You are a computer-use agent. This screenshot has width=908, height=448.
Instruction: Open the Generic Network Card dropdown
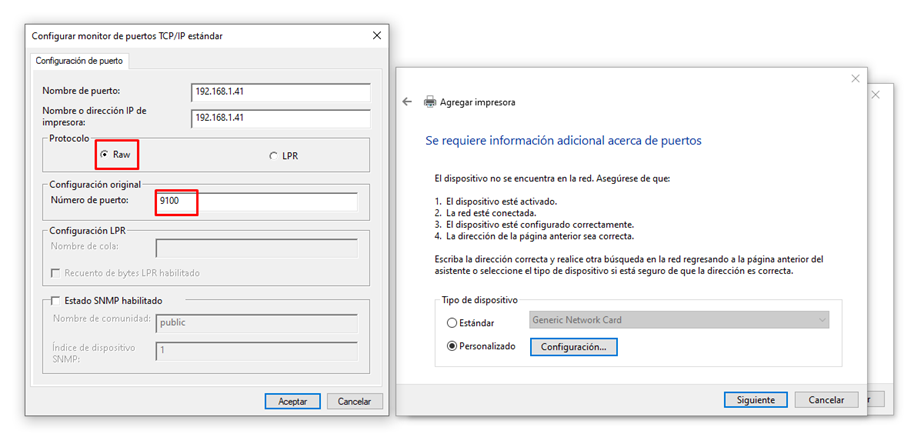pyautogui.click(x=679, y=320)
